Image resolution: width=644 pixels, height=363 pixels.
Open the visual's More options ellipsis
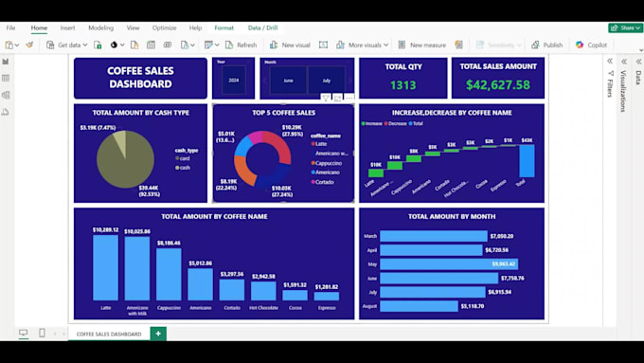pyautogui.click(x=349, y=99)
